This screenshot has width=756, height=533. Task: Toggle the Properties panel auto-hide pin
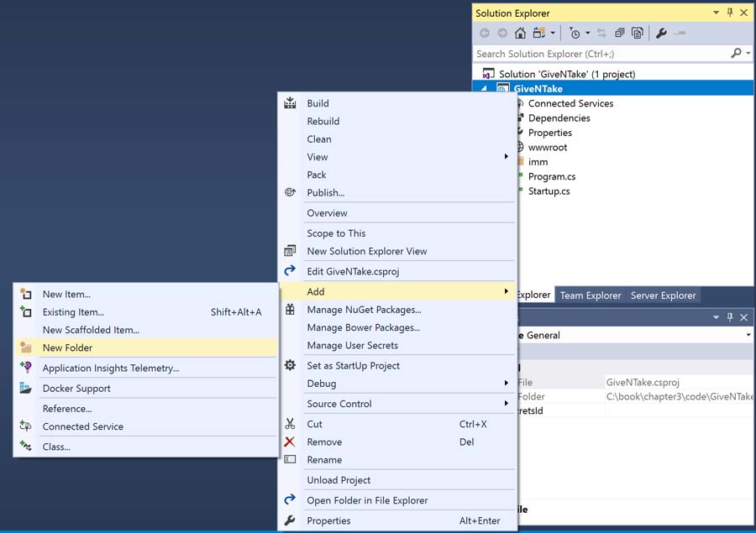[730, 317]
